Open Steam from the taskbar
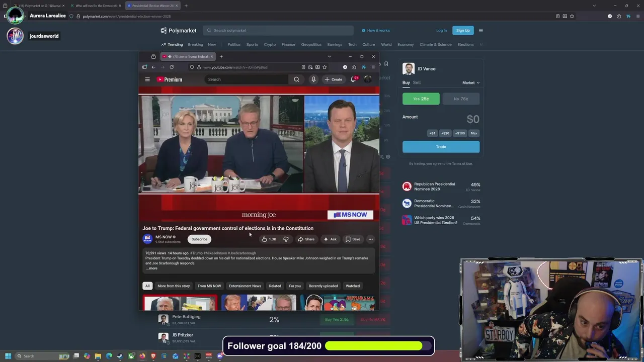Viewport: 644px width, 362px height. tap(120, 356)
